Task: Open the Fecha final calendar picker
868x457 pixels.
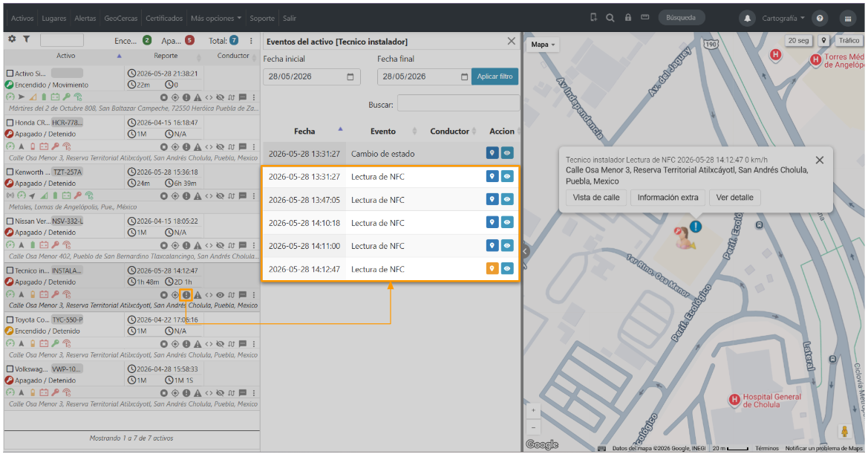Action: tap(465, 77)
